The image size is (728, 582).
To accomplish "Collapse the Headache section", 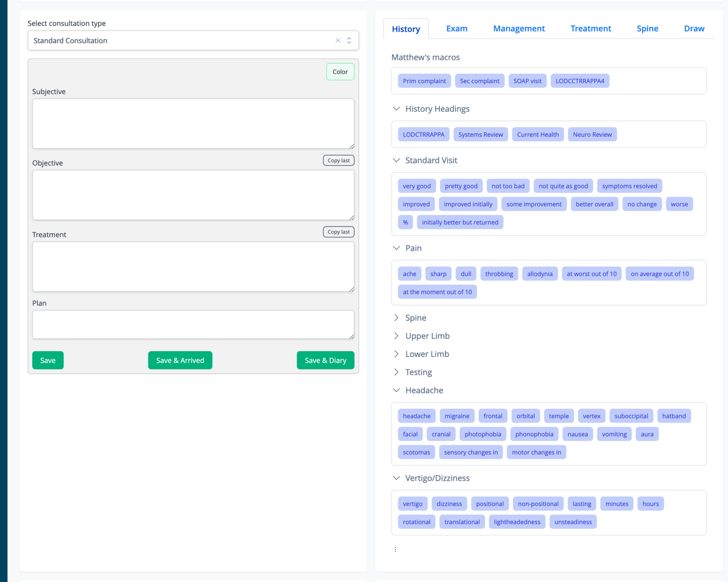I will (x=396, y=390).
